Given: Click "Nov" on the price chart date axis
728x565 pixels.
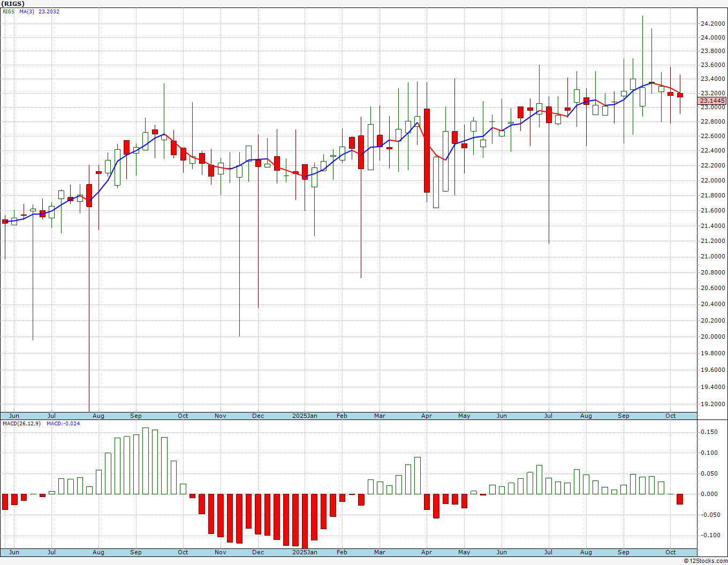Looking at the screenshot, I should [x=221, y=416].
